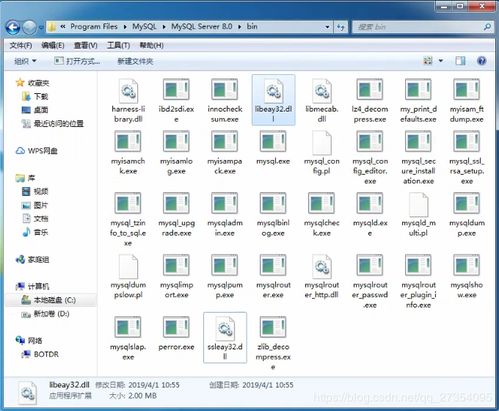Select the innochecksum.exe file icon
The image size is (499, 411).
coord(225,90)
